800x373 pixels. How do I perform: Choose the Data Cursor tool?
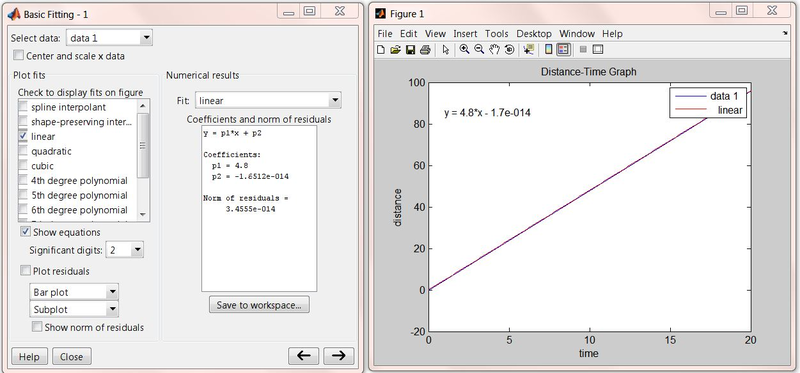(528, 49)
